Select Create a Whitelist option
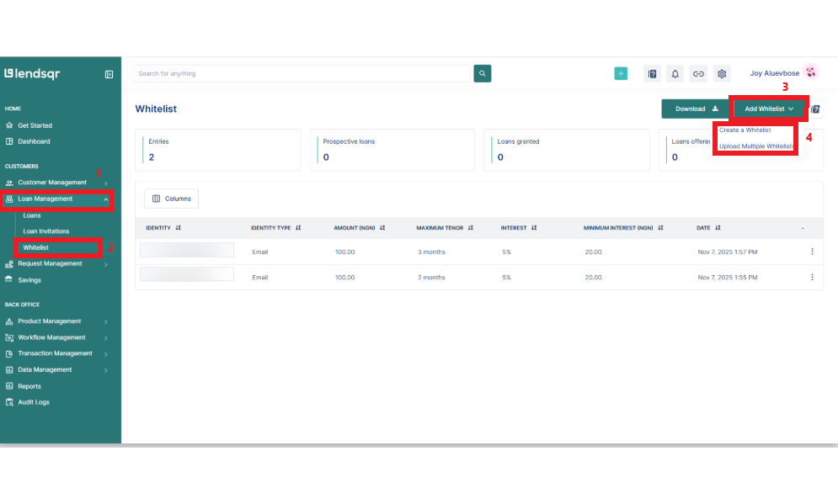The image size is (838, 504). [x=745, y=130]
